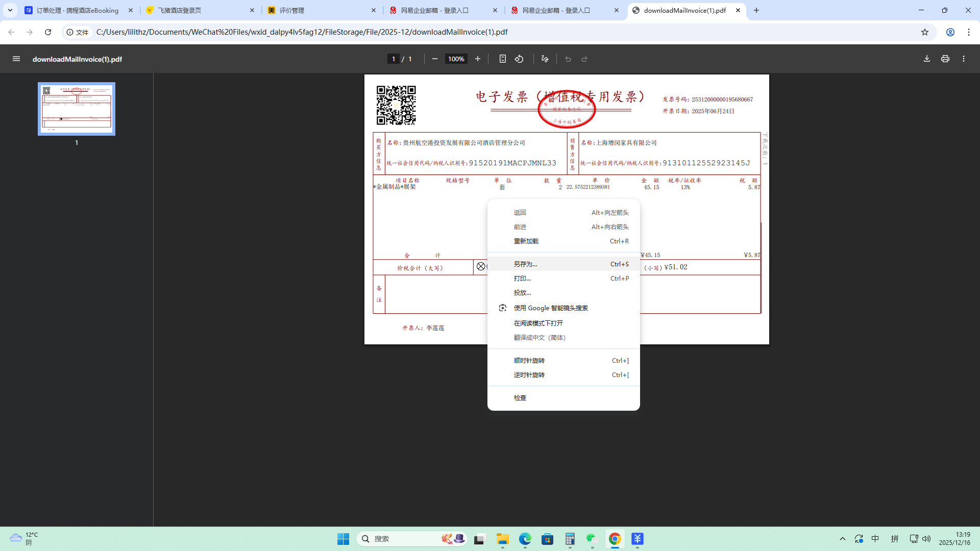
Task: Open the tab search dropdown arrow
Action: tap(10, 10)
